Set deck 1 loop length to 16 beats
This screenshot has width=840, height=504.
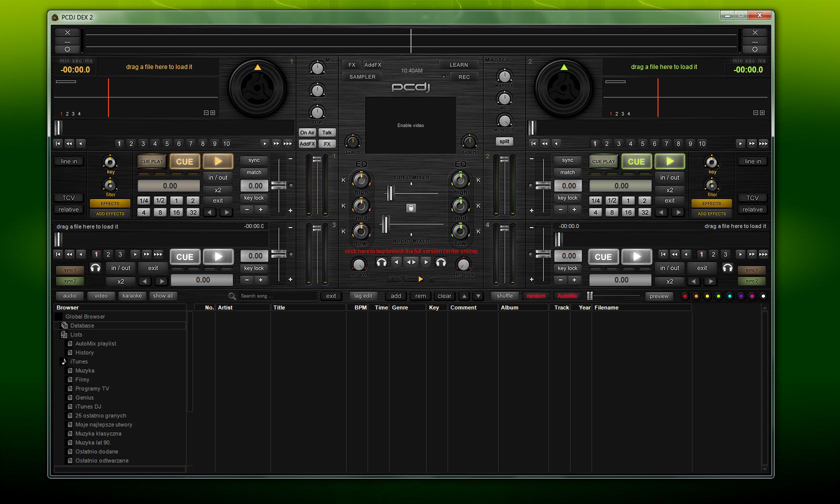(176, 212)
